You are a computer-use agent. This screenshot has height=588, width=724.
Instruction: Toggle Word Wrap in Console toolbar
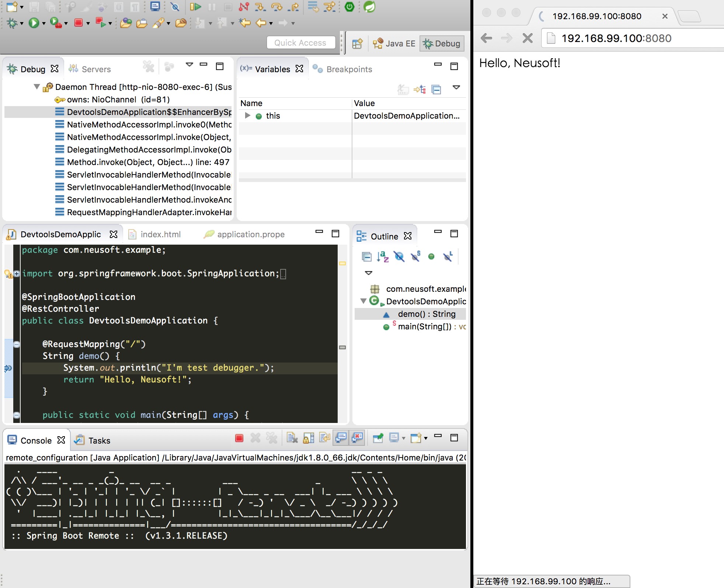coord(325,438)
